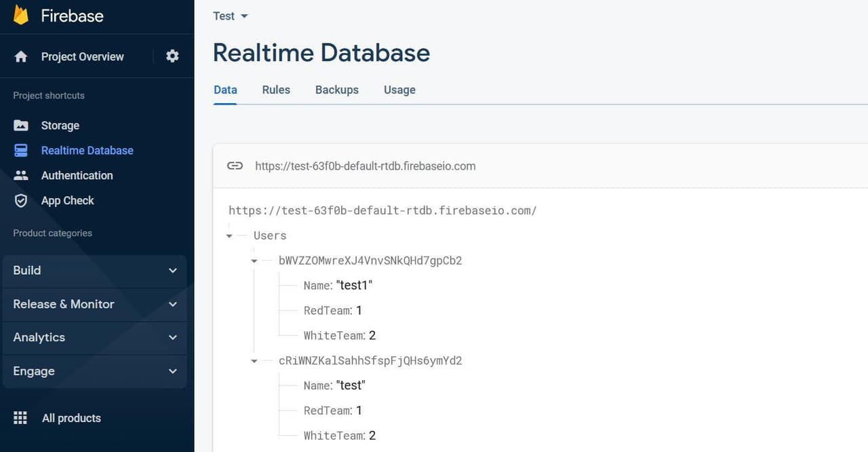Open Storage from project shortcuts
The width and height of the screenshot is (868, 452).
[x=60, y=126]
